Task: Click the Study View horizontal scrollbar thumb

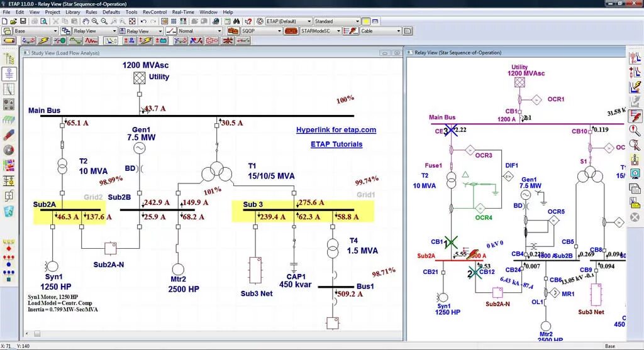Action: pos(37,334)
